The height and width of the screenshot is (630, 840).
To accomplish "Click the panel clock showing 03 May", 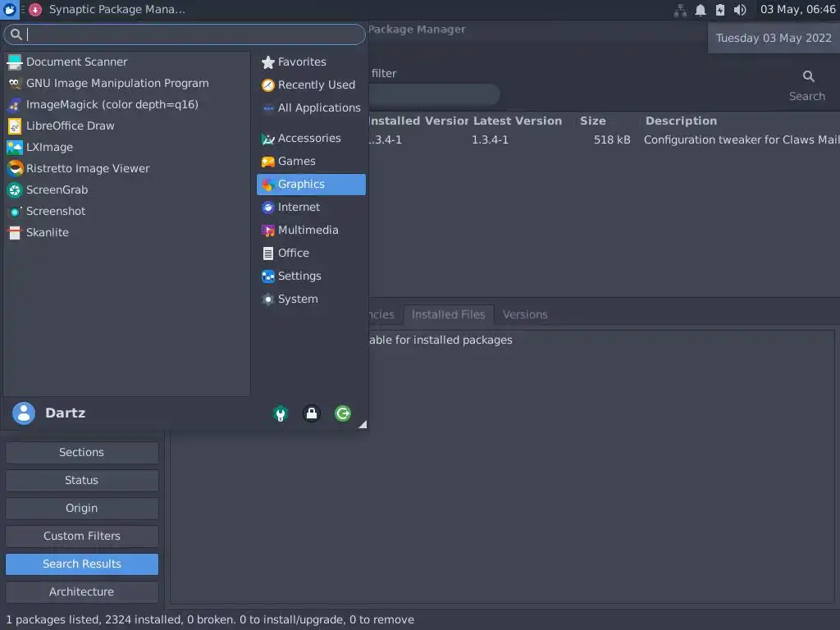I will click(x=797, y=9).
